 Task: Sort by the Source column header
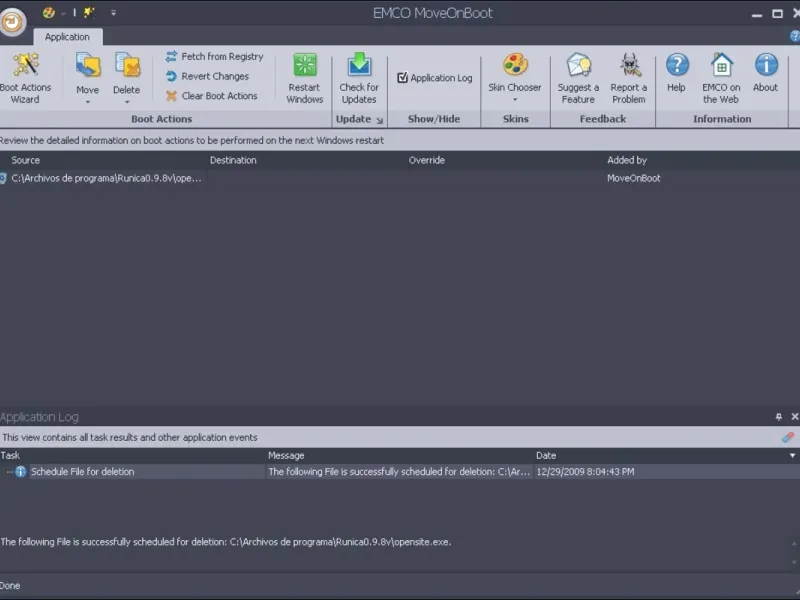26,160
